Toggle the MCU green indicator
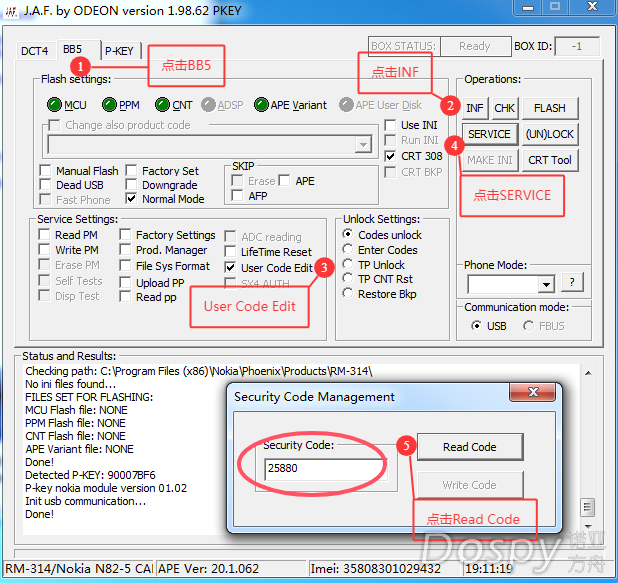 [x=54, y=105]
